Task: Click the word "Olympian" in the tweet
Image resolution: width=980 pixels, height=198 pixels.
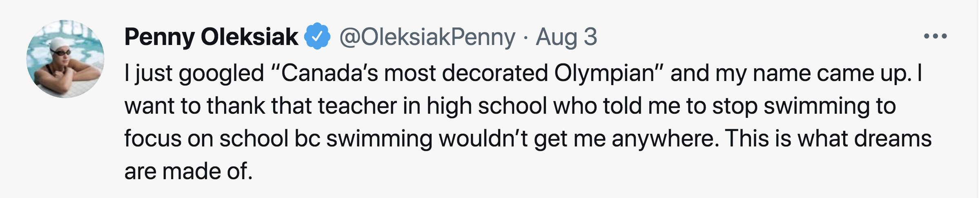Action: click(x=604, y=73)
